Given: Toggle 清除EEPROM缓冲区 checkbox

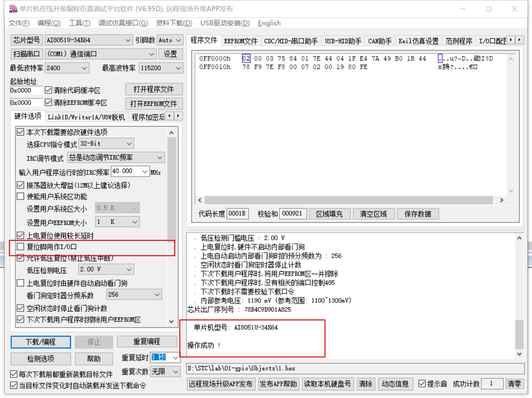Looking at the screenshot, I should tap(48, 102).
